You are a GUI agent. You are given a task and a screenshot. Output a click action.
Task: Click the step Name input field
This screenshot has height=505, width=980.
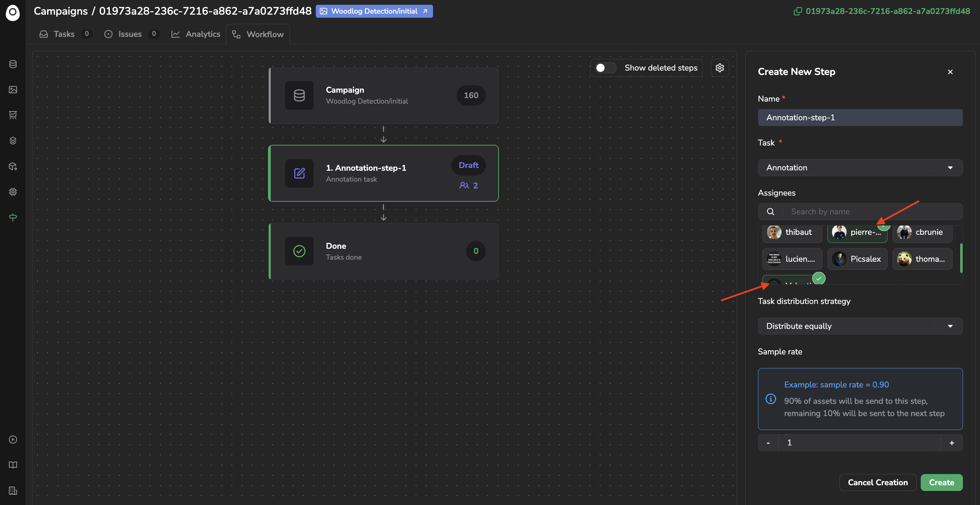(860, 118)
